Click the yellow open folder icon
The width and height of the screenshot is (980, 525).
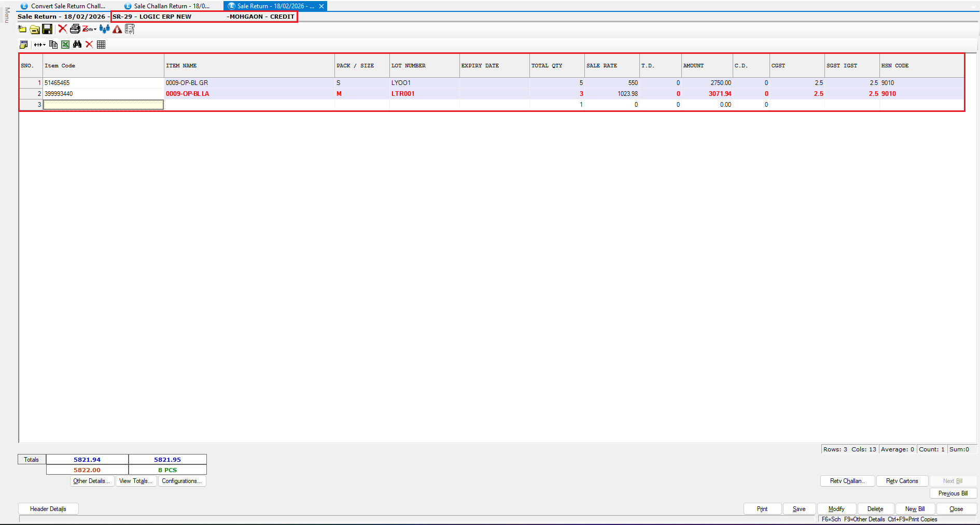tap(35, 29)
